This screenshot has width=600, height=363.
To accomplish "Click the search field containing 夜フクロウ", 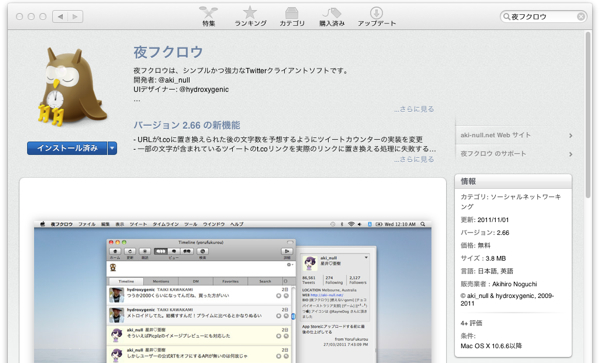I will click(x=543, y=16).
